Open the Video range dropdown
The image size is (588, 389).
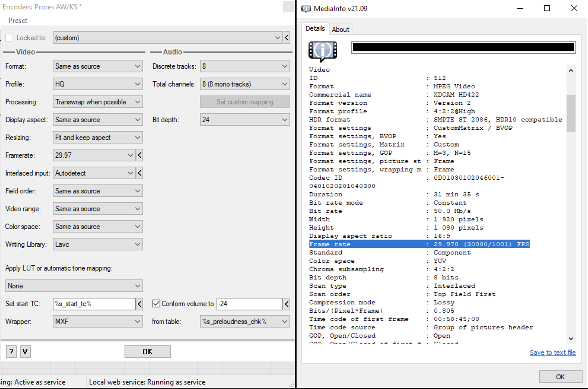98,209
